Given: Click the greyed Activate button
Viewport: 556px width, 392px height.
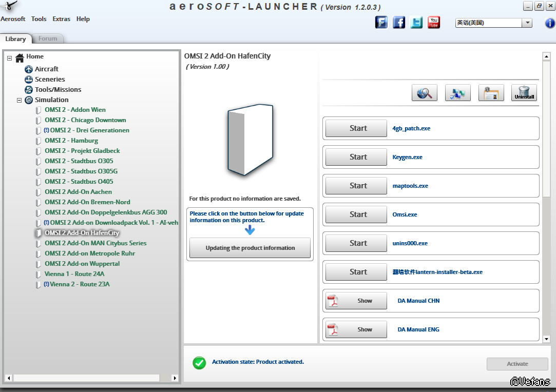Looking at the screenshot, I should point(517,364).
